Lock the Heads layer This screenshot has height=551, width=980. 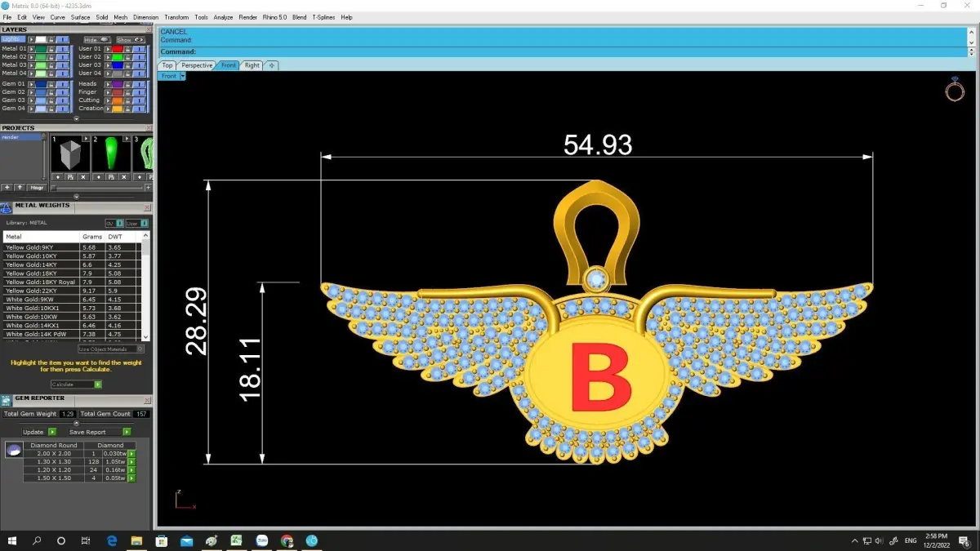click(127, 84)
